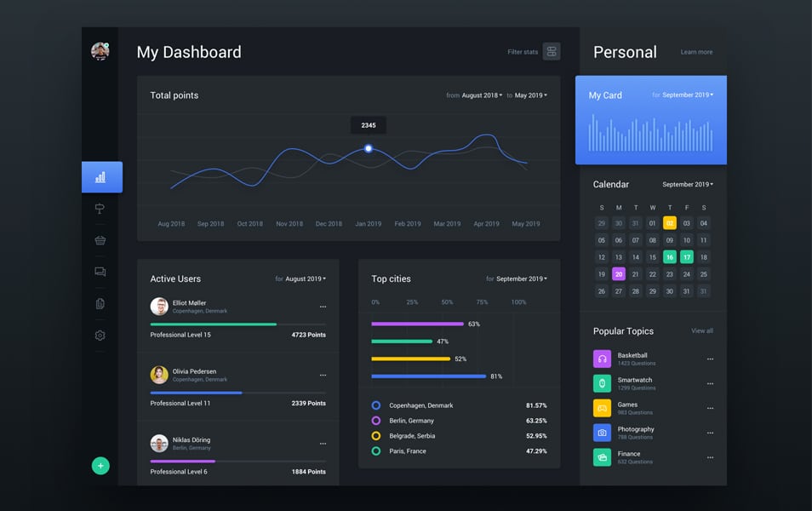Screen dimensions: 812x511
Task: Click View all in Popular Topics
Action: 702,330
